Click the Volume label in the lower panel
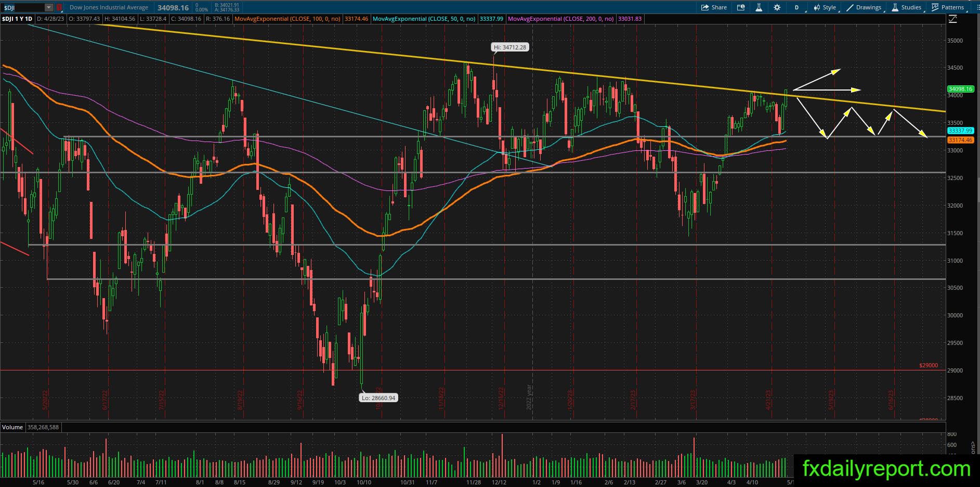980x487 pixels. point(12,427)
